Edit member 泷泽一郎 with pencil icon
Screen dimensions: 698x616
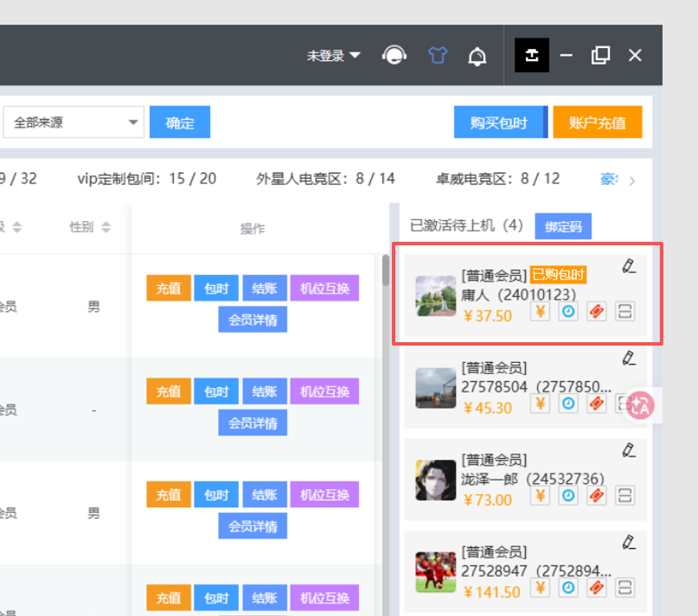628,450
